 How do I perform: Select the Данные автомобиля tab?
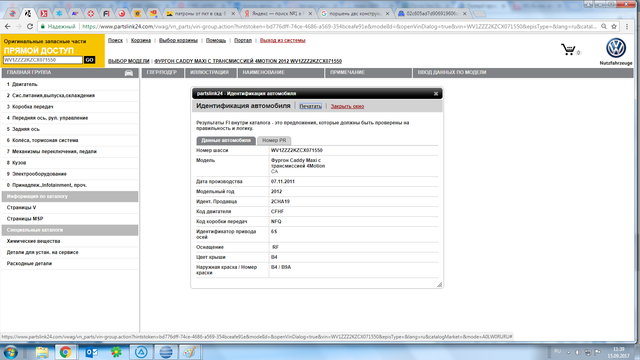(x=226, y=140)
